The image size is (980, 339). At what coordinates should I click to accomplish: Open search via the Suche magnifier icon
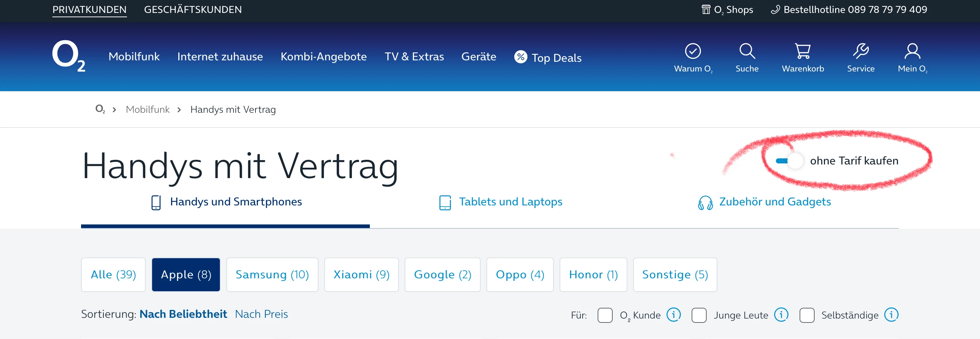tap(747, 51)
